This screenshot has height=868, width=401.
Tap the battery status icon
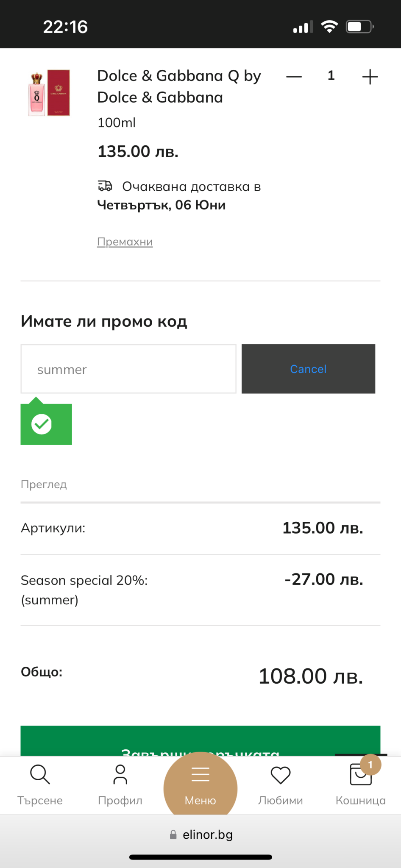359,27
